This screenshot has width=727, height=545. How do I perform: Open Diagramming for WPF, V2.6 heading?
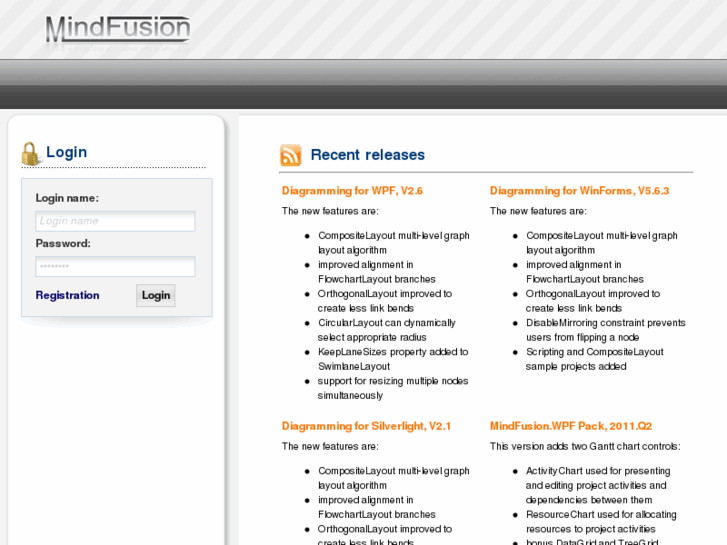coord(352,191)
